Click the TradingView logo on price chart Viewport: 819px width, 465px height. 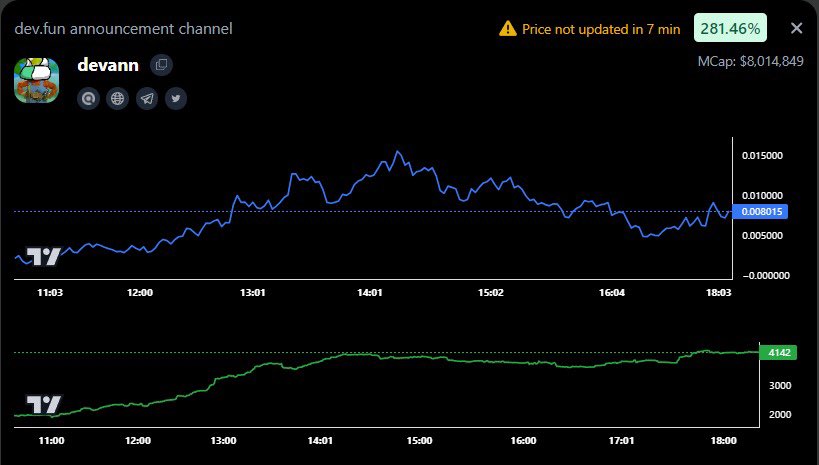point(44,257)
